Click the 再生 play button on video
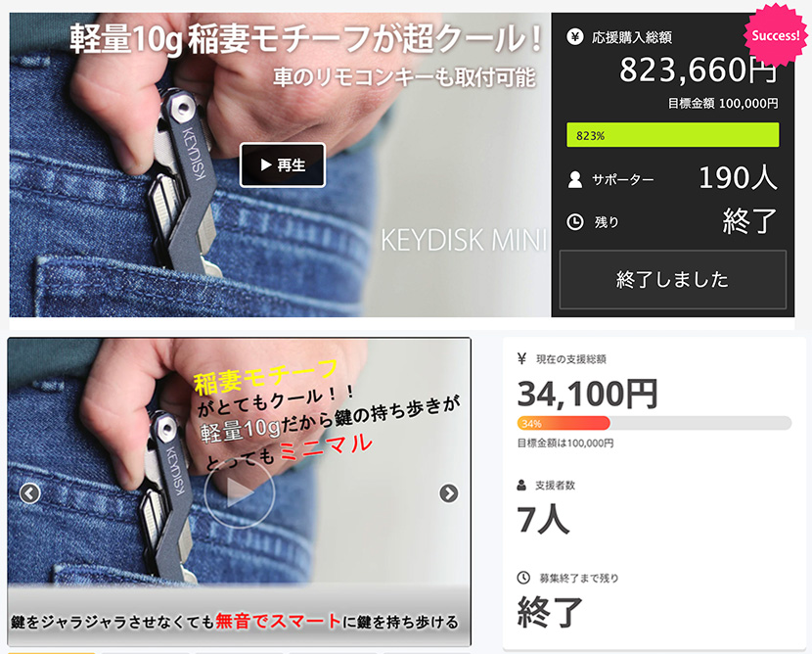 click(x=283, y=165)
